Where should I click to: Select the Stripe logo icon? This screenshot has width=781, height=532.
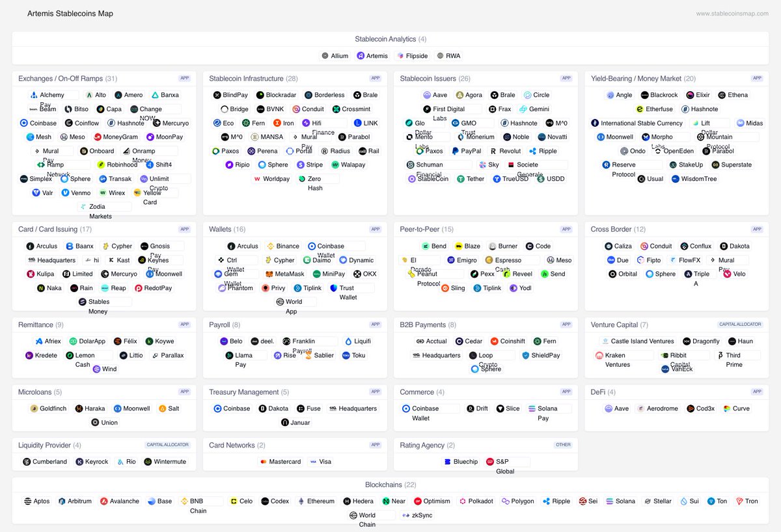coord(301,165)
